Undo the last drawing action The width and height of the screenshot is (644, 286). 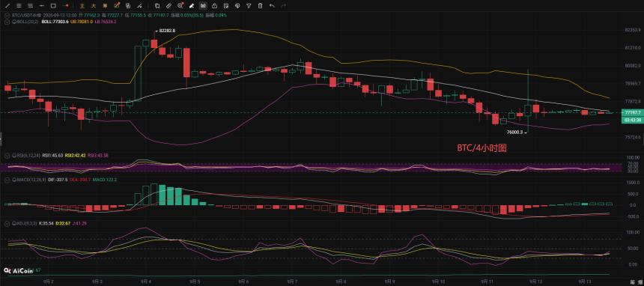[x=272, y=6]
